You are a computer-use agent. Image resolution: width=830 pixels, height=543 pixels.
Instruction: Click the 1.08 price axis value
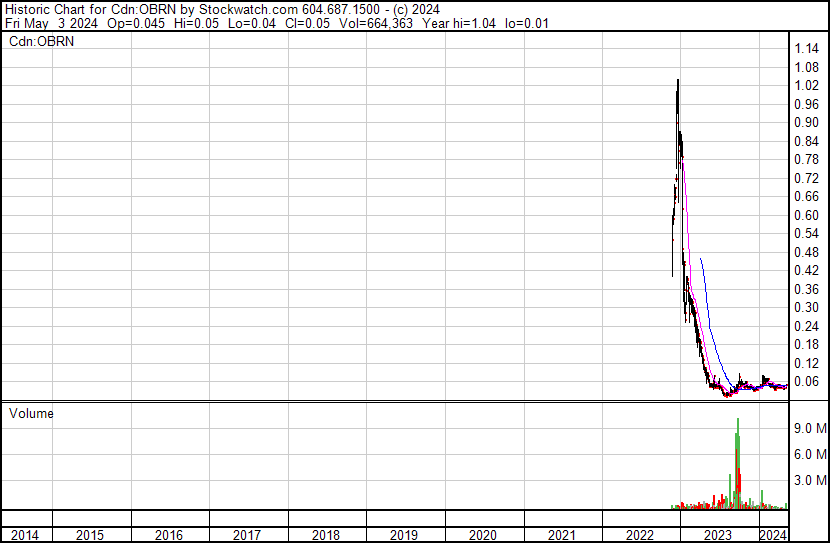pyautogui.click(x=807, y=67)
